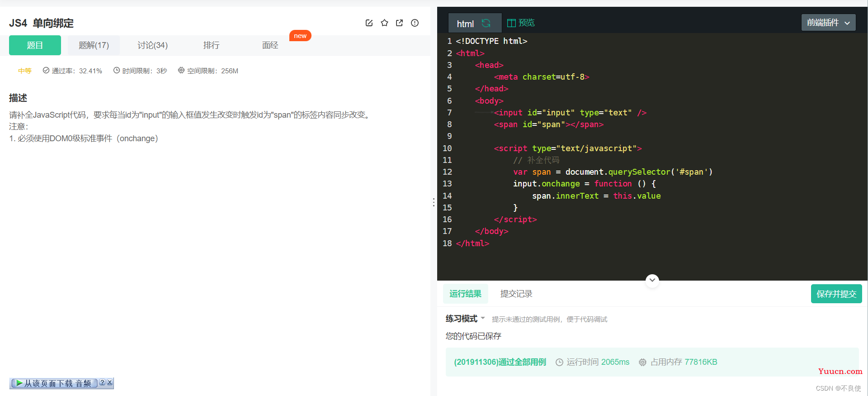868x396 pixels.
Task: Click the preview panel icon
Action: (x=511, y=23)
